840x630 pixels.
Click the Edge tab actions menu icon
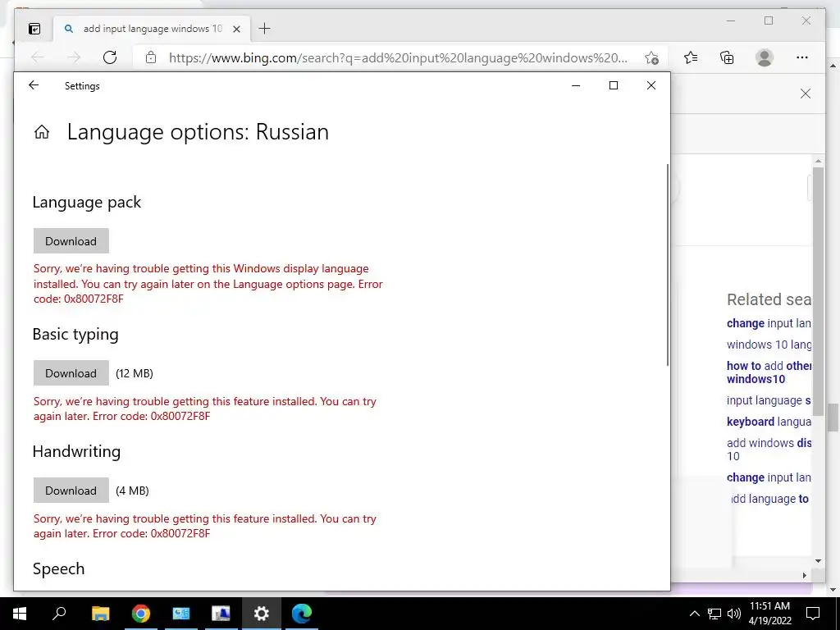(x=34, y=29)
